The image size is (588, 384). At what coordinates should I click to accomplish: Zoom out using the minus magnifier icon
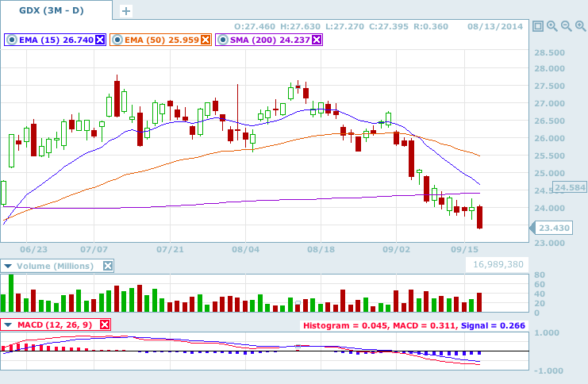coord(567,26)
